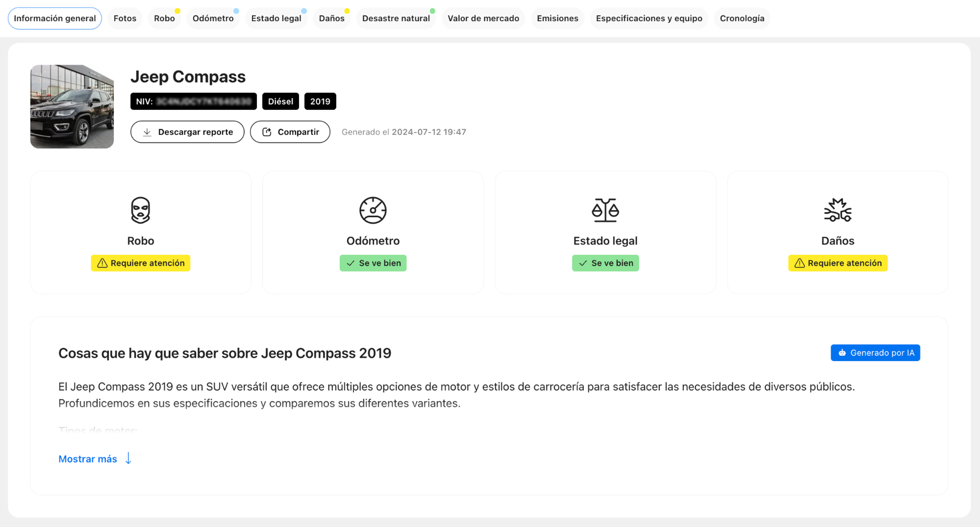Click the Generado por IA badge
Screen dimensions: 980x527
pos(875,353)
